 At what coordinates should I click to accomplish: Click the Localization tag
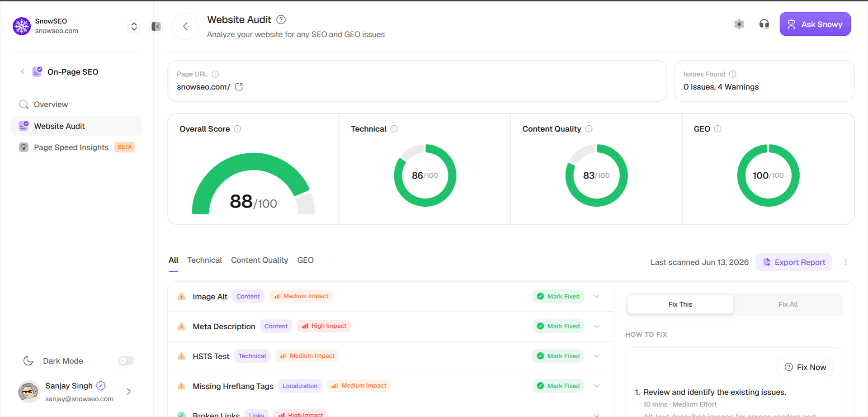(x=300, y=386)
